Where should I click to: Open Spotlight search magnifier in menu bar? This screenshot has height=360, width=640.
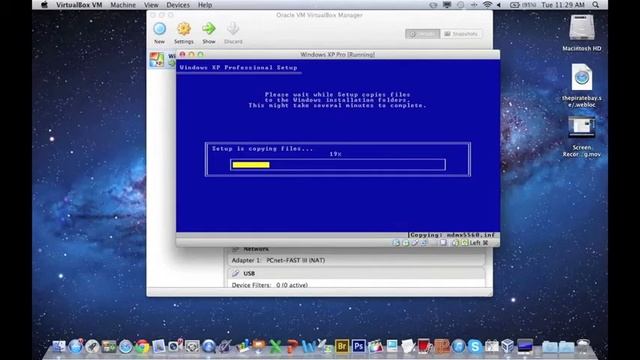coord(596,5)
